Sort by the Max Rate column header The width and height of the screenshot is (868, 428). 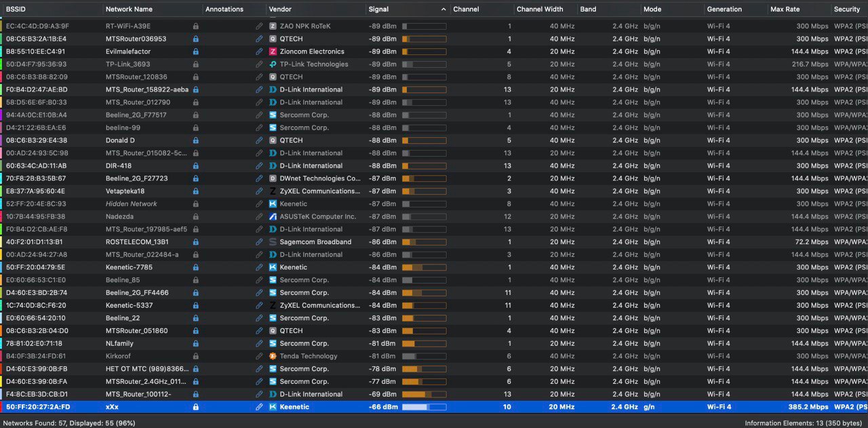click(785, 9)
